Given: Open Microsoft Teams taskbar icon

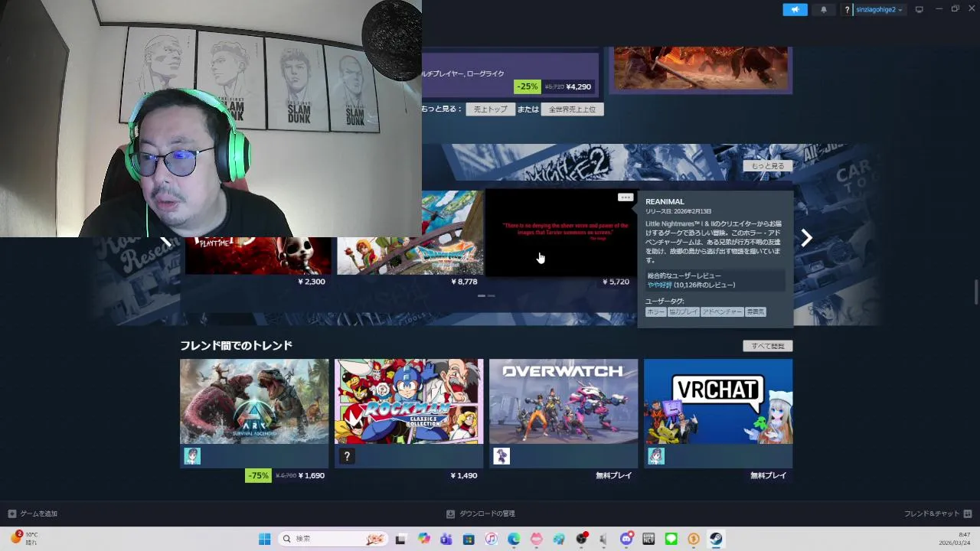Looking at the screenshot, I should [x=446, y=539].
